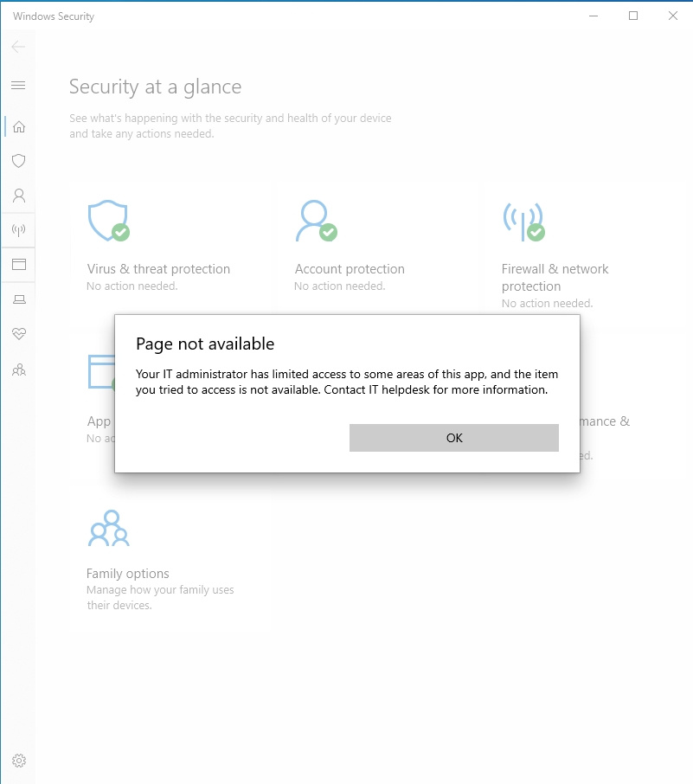Open Virus & threat protection shield in sidebar
The height and width of the screenshot is (784, 693).
(x=19, y=161)
